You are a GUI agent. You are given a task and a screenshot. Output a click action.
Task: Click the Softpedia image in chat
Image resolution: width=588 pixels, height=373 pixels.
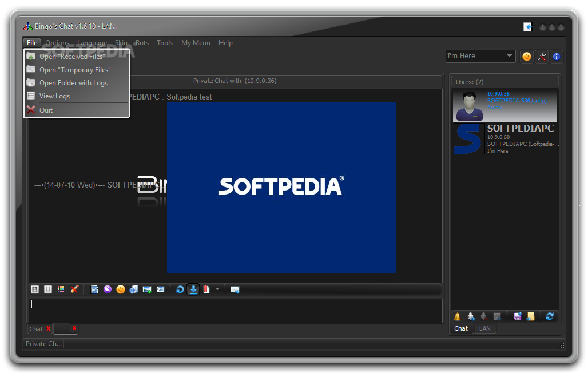click(281, 188)
